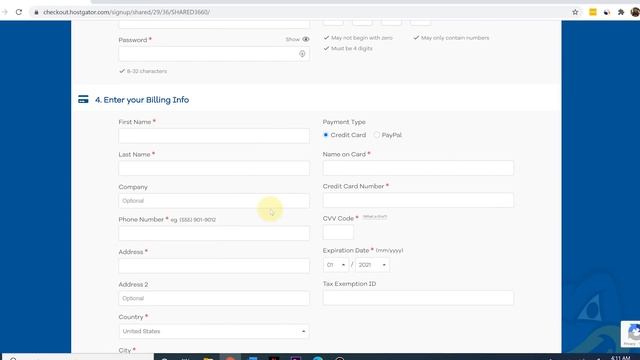This screenshot has width=640, height=360.
Task: Click the "What's this?" link beside CVV Code
Action: 375,217
